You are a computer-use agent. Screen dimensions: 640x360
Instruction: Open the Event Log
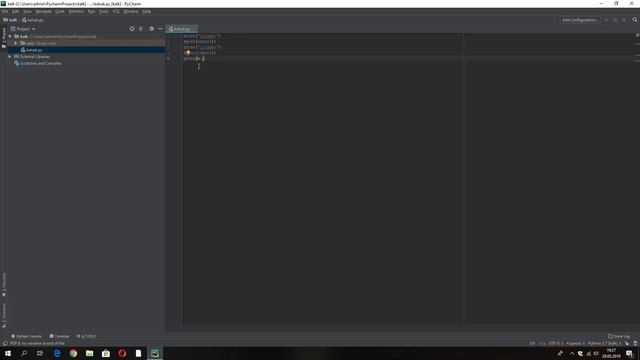(619, 336)
